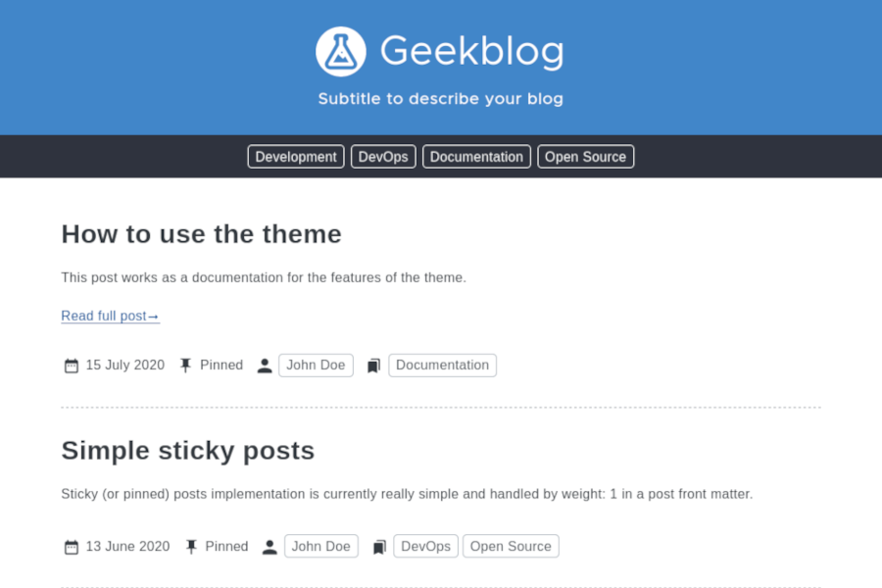This screenshot has height=588, width=882.
Task: Open the Open Source navigation item
Action: pos(585,157)
